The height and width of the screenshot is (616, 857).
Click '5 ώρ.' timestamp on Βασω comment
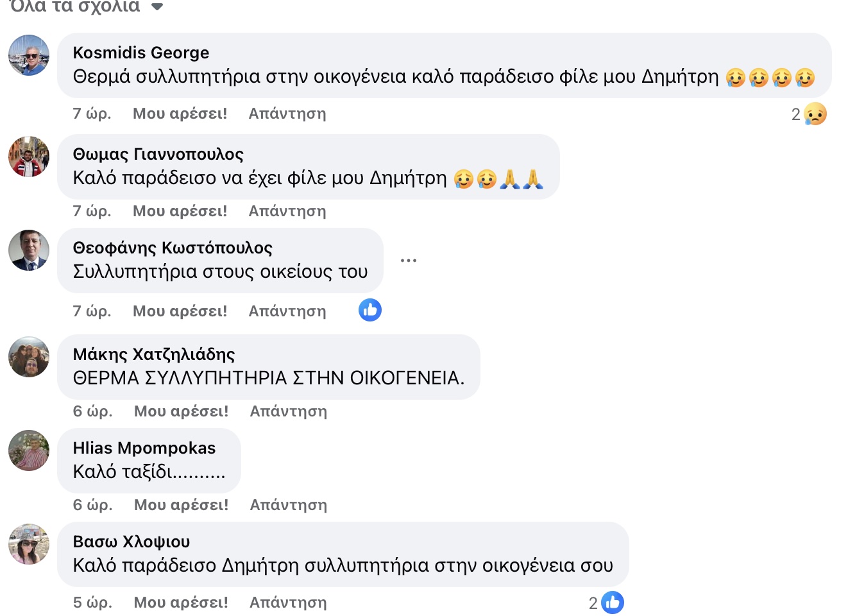coord(92,603)
